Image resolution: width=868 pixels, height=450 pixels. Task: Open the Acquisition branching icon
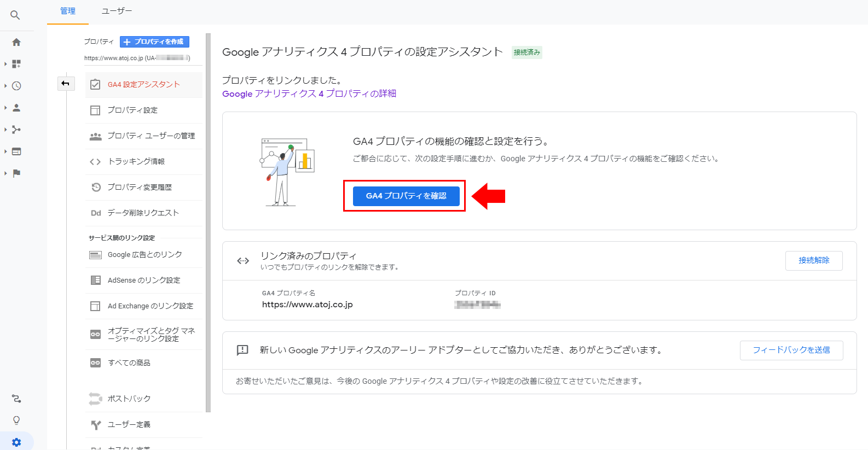[16, 130]
